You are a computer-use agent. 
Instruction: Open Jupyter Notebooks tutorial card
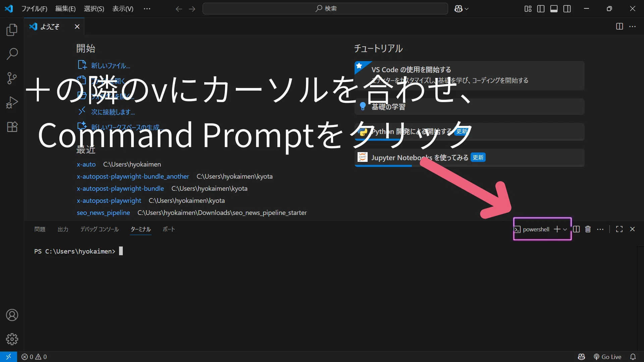coord(469,157)
